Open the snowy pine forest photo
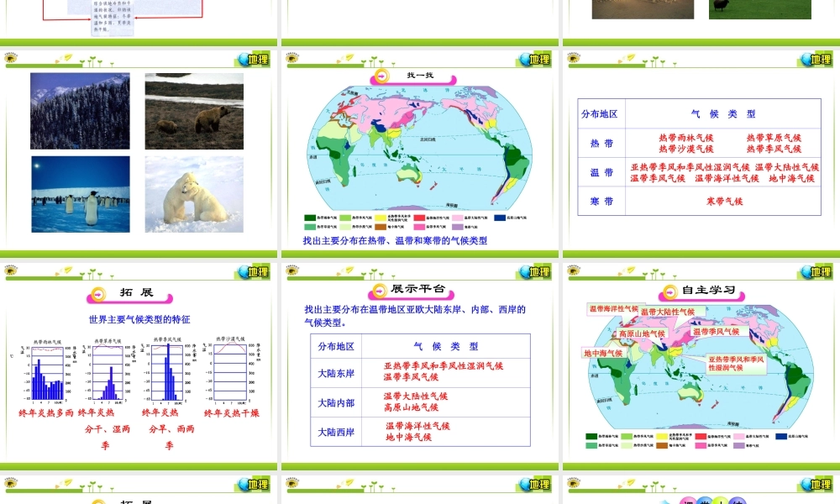Screen dimensions: 840x504 [x=80, y=111]
